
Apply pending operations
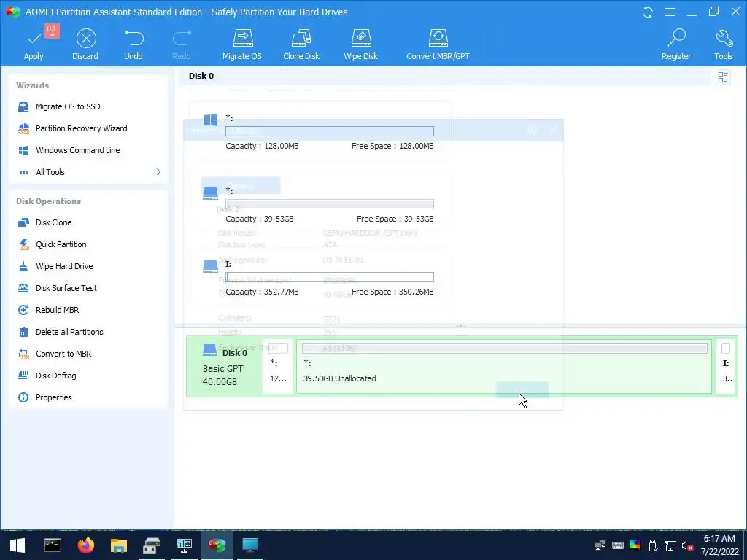pyautogui.click(x=34, y=44)
